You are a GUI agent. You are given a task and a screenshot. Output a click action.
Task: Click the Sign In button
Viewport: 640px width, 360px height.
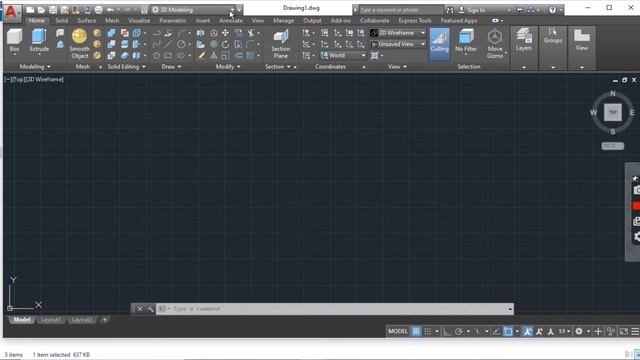[x=476, y=10]
